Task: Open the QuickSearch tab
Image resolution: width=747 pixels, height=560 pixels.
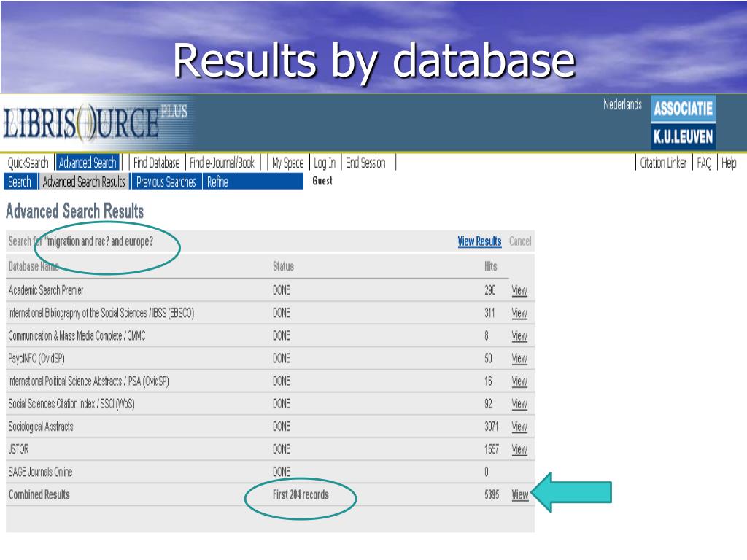Action: [28, 163]
